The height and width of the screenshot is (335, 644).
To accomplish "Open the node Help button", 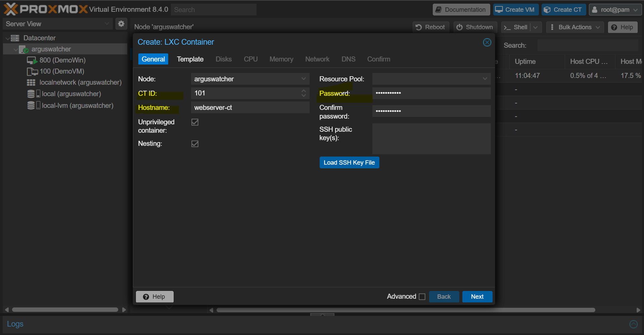I will point(623,27).
